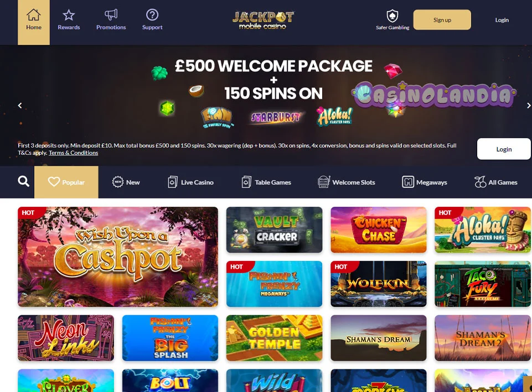
Task: Select the Table Games category
Action: pos(266,182)
